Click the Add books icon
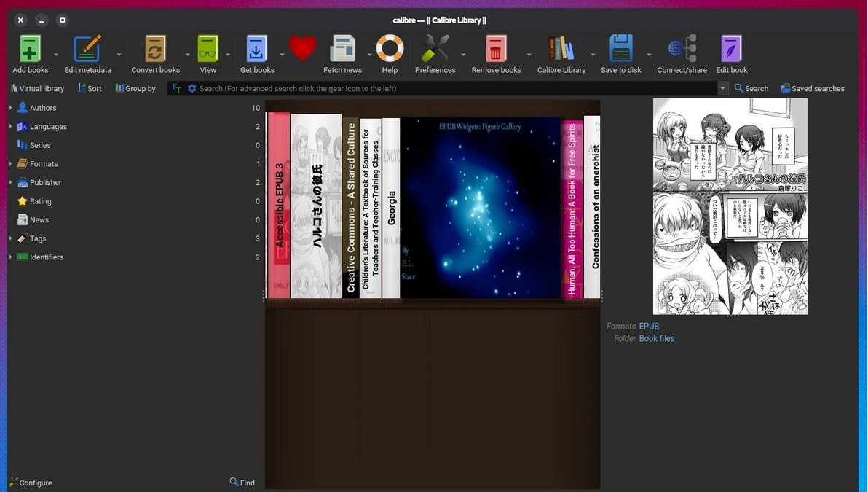The height and width of the screenshot is (492, 868). (30, 49)
